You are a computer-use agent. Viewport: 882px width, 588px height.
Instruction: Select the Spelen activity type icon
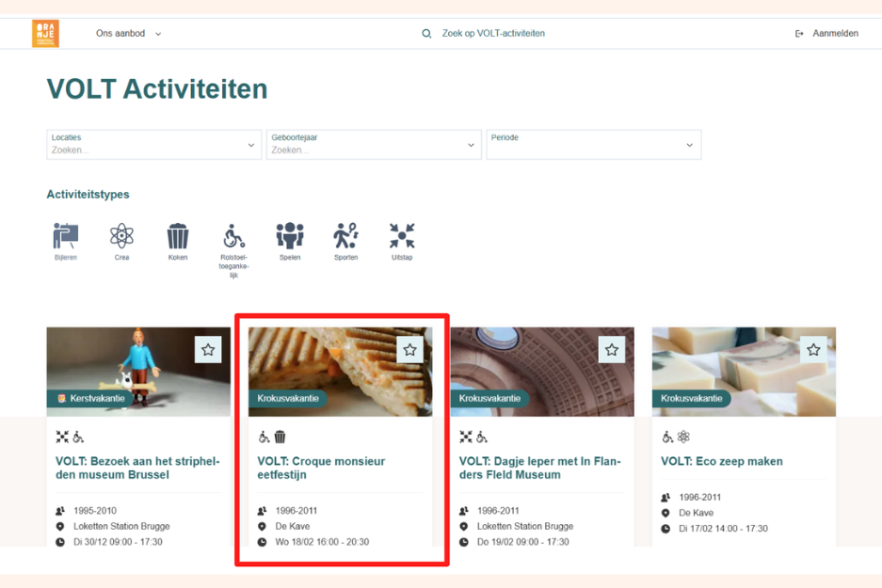pos(290,236)
